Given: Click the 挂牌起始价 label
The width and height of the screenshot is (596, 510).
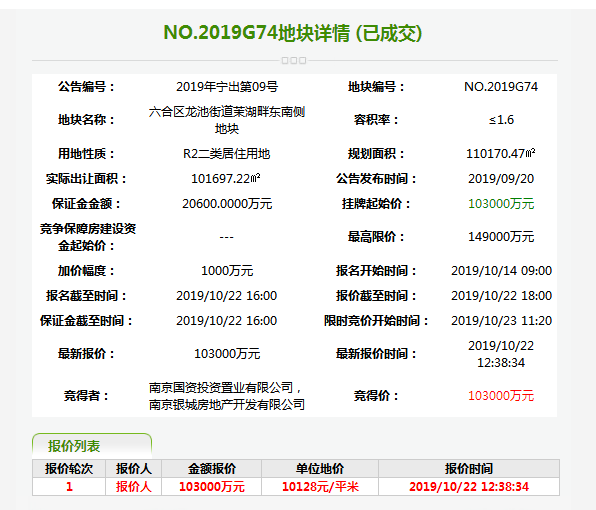Looking at the screenshot, I should [x=376, y=204].
